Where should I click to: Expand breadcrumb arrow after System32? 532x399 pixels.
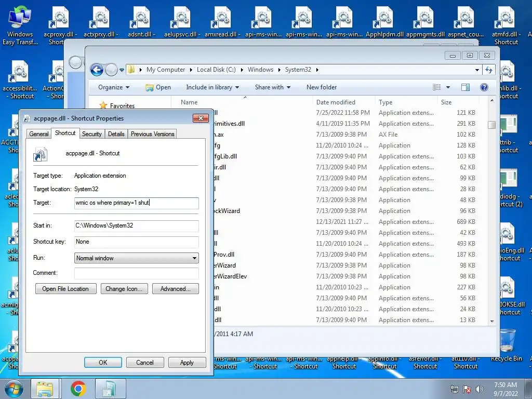[317, 70]
